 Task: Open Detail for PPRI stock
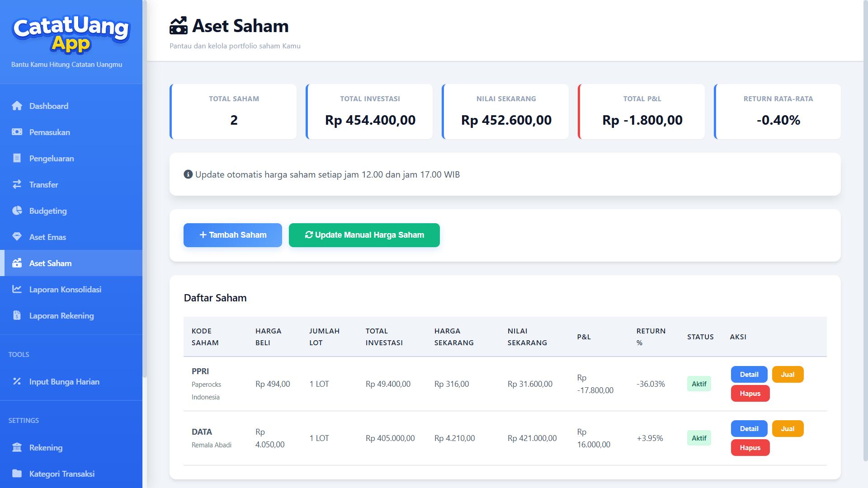pyautogui.click(x=749, y=374)
